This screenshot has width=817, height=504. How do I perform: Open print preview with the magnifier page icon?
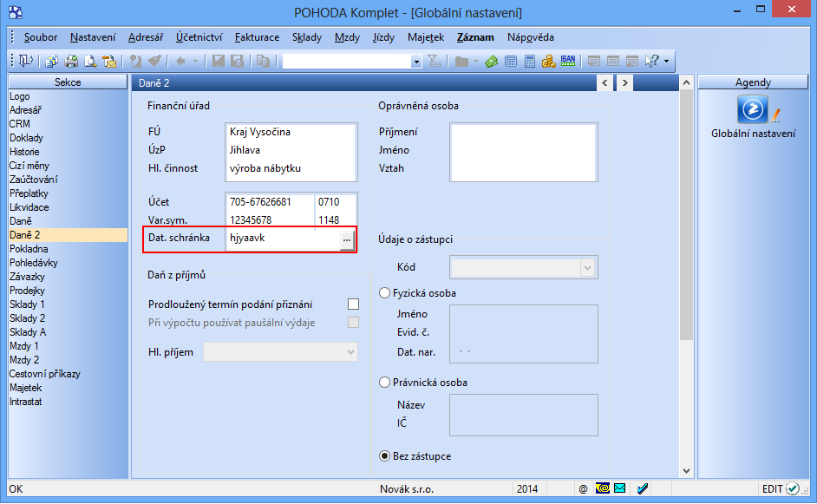tap(90, 62)
